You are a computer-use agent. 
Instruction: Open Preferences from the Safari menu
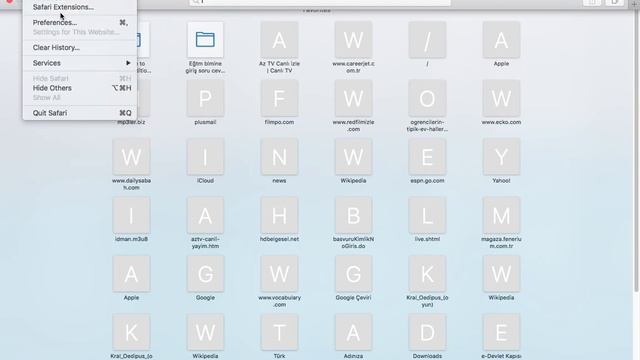click(80, 22)
